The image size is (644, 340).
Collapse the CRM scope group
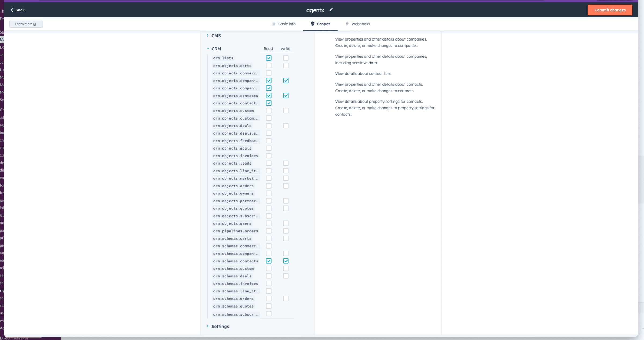(x=208, y=49)
